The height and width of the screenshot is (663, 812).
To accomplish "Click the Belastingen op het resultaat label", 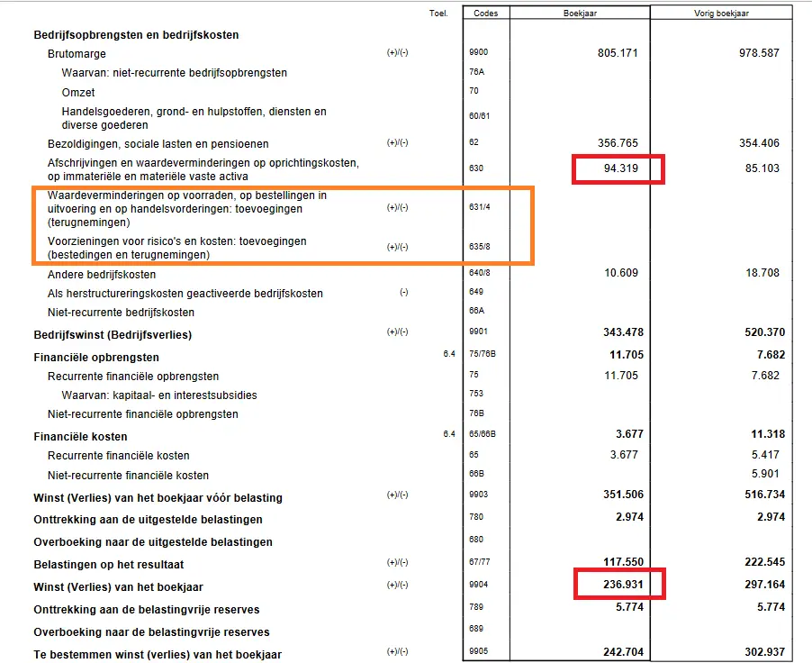I will [x=109, y=565].
